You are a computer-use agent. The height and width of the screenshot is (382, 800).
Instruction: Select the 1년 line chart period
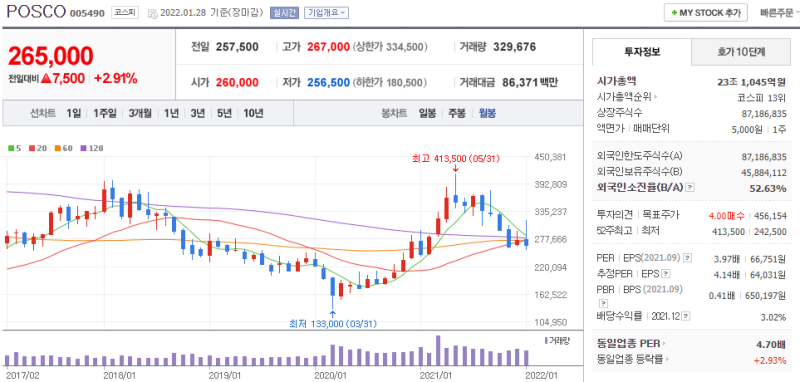(171, 113)
